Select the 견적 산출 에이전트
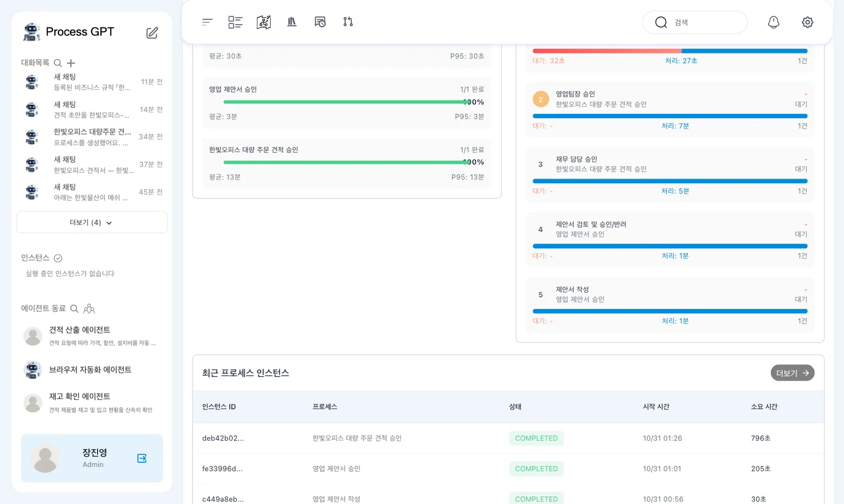This screenshot has width=844, height=504. point(92,336)
